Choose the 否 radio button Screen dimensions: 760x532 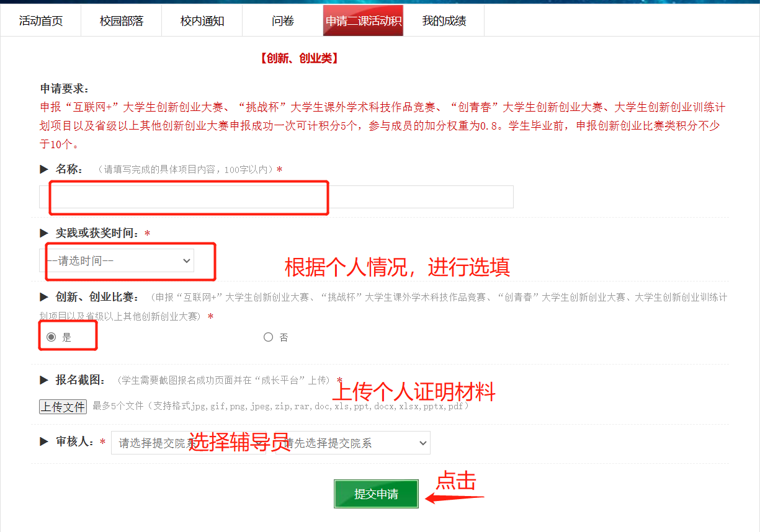click(x=268, y=337)
